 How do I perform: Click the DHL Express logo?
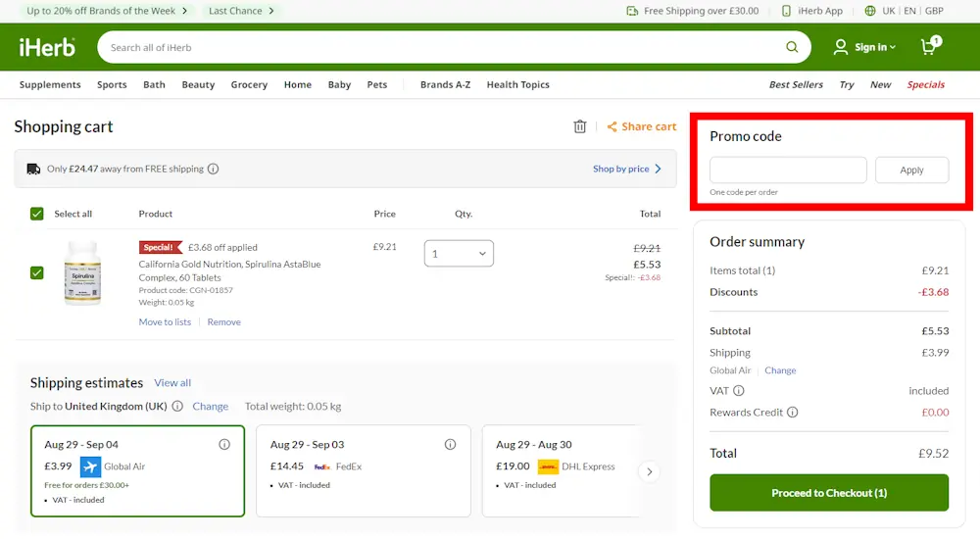pos(548,466)
